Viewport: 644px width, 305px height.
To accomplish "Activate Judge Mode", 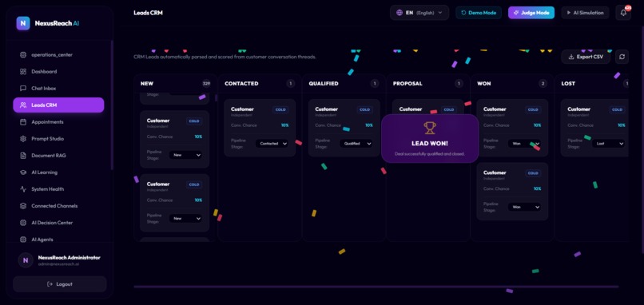I will [x=531, y=13].
